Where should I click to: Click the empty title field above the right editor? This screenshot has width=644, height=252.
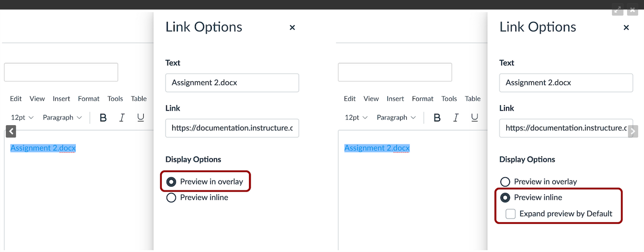pyautogui.click(x=395, y=72)
